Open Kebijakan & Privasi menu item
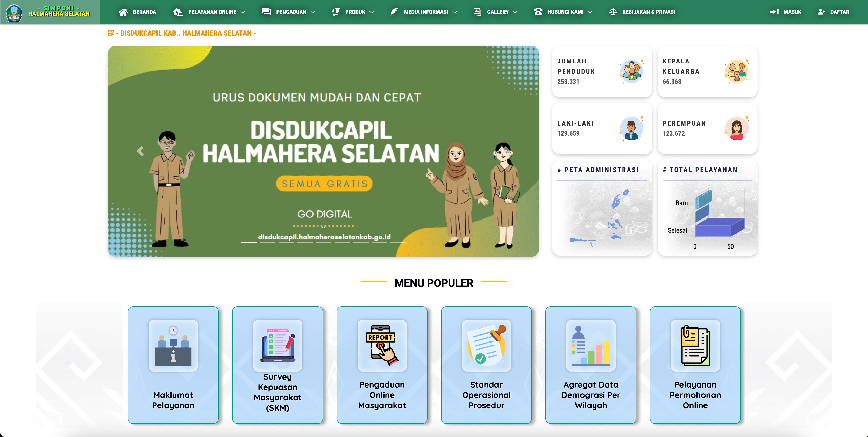The height and width of the screenshot is (437, 868). (642, 12)
